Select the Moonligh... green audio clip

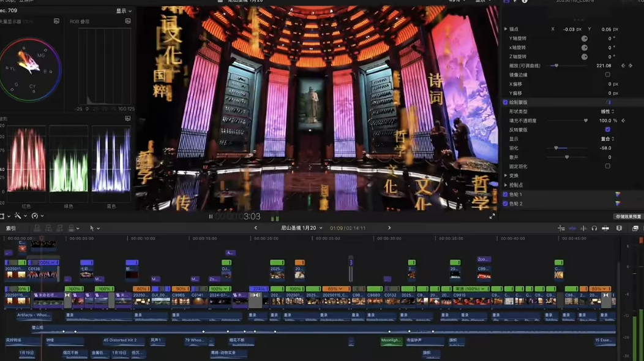click(391, 341)
